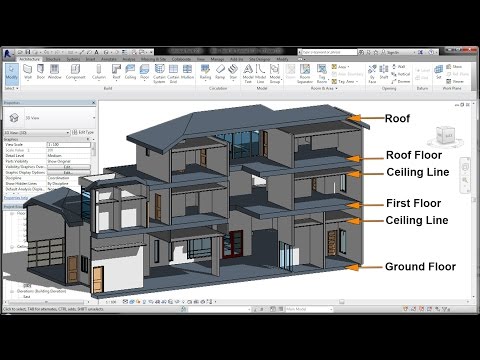Activate the Wall tool
The height and width of the screenshot is (360, 480).
pos(28,72)
